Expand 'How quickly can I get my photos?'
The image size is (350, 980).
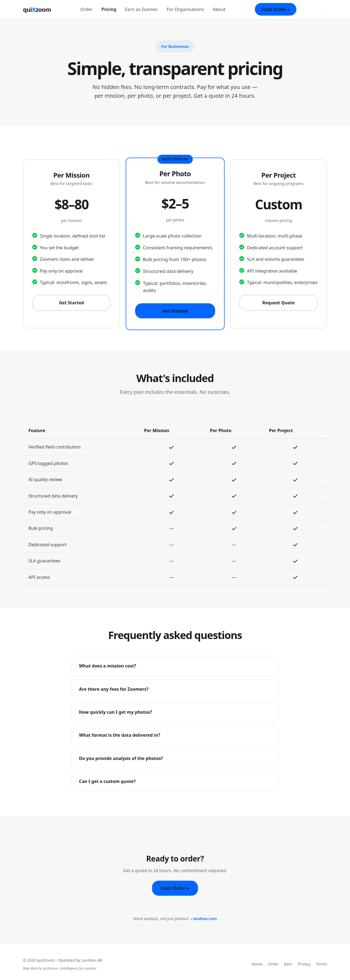click(x=175, y=712)
